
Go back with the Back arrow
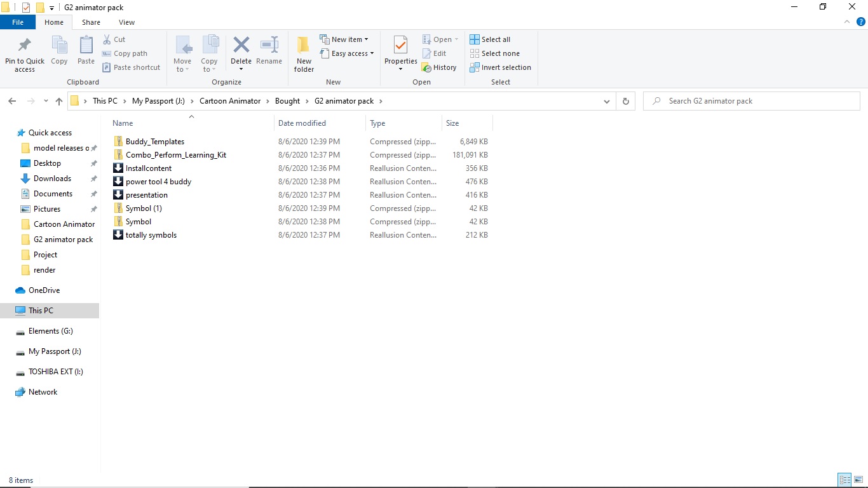point(12,101)
